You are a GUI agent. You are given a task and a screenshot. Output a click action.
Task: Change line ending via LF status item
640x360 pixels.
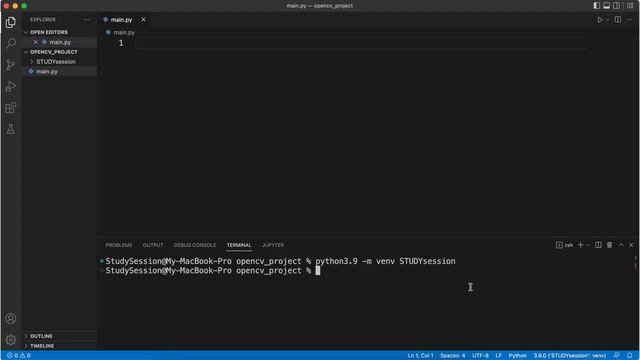click(498, 356)
